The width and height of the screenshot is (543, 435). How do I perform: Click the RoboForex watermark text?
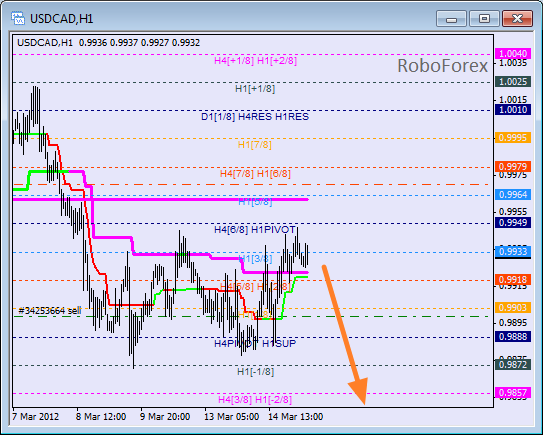pos(443,66)
